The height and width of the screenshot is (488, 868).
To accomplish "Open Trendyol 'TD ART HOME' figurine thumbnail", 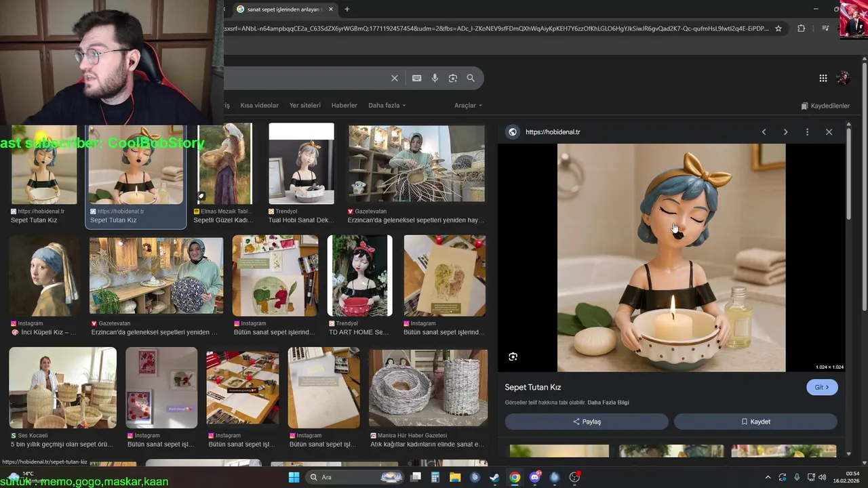I will (x=360, y=275).
